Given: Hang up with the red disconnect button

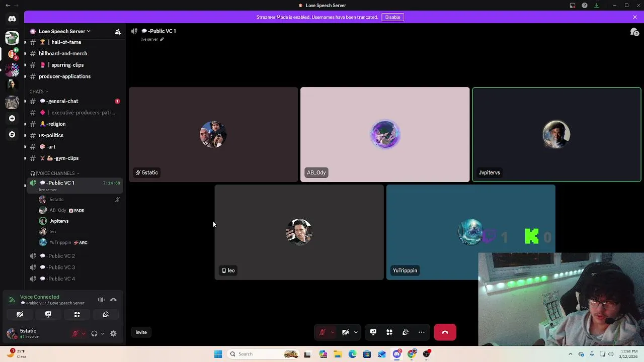Looking at the screenshot, I should coord(445,332).
